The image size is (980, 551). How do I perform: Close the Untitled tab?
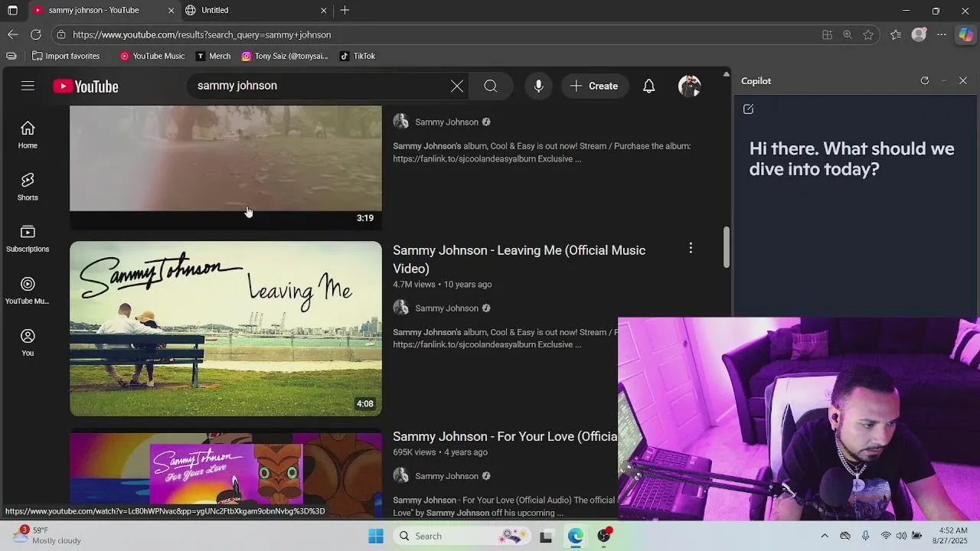(x=323, y=10)
